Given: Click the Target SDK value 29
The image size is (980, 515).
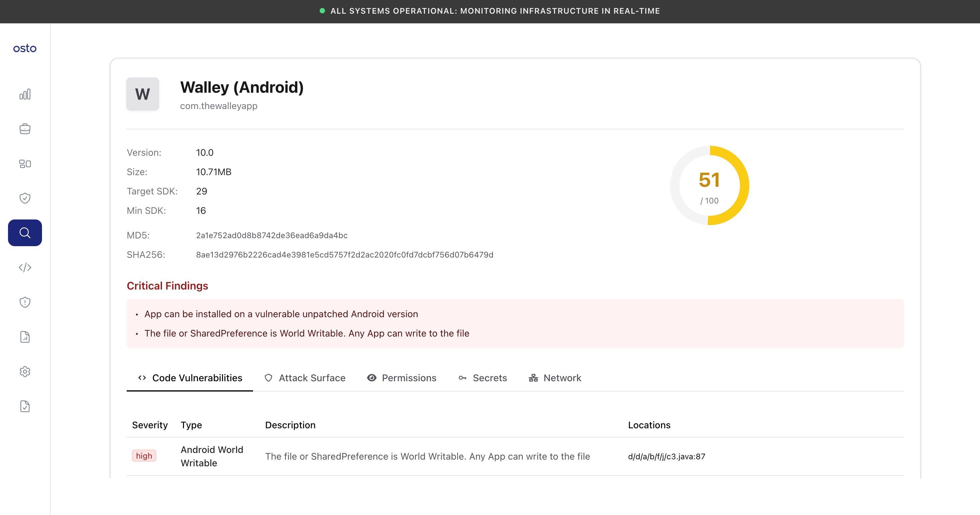Looking at the screenshot, I should tap(202, 191).
